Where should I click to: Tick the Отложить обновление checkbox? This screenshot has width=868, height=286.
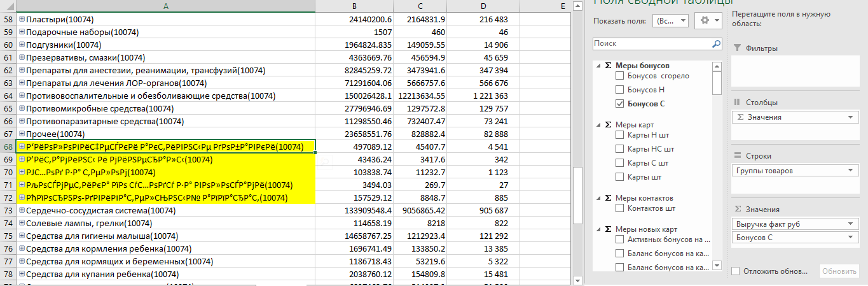pos(736,271)
